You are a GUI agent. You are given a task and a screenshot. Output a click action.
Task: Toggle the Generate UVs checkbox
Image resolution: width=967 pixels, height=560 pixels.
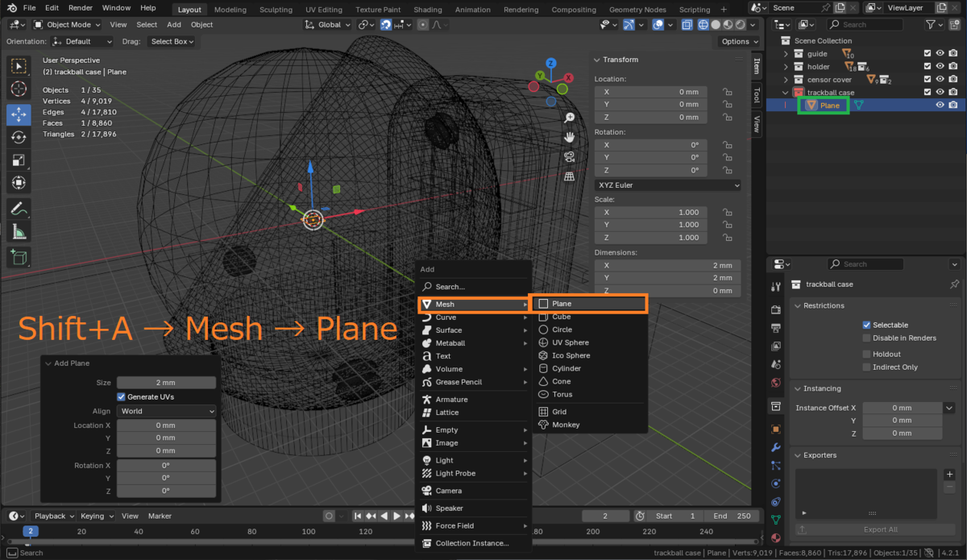tap(122, 397)
